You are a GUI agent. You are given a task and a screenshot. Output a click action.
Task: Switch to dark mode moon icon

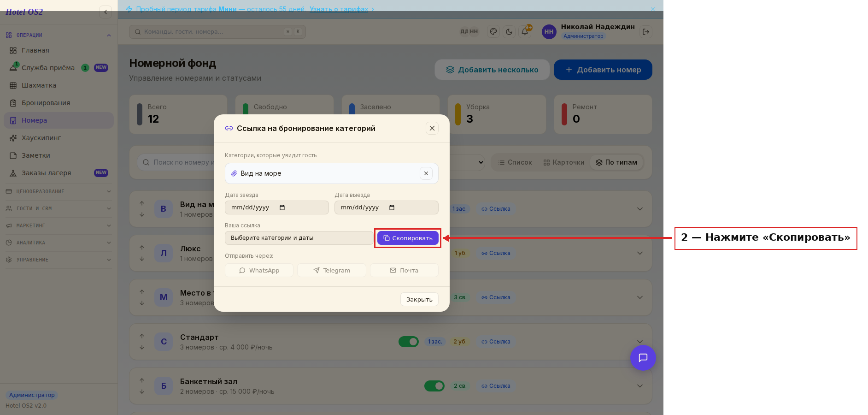509,32
